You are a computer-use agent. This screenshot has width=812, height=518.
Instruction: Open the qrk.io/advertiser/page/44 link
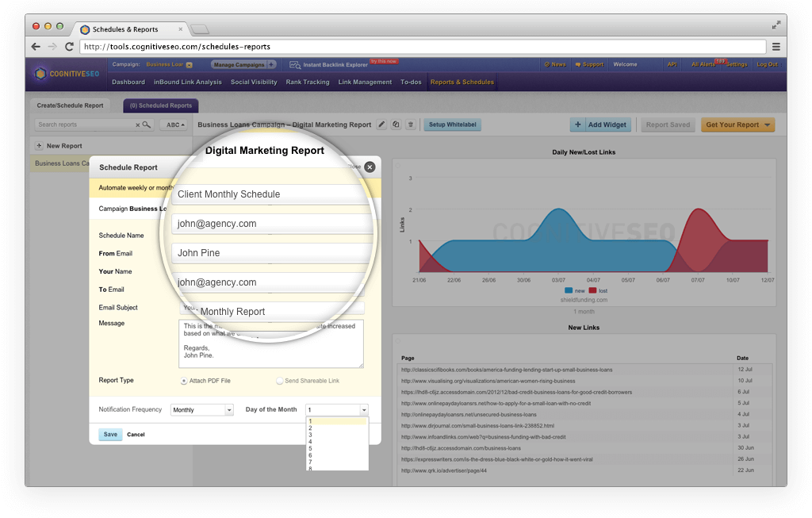[x=444, y=471]
